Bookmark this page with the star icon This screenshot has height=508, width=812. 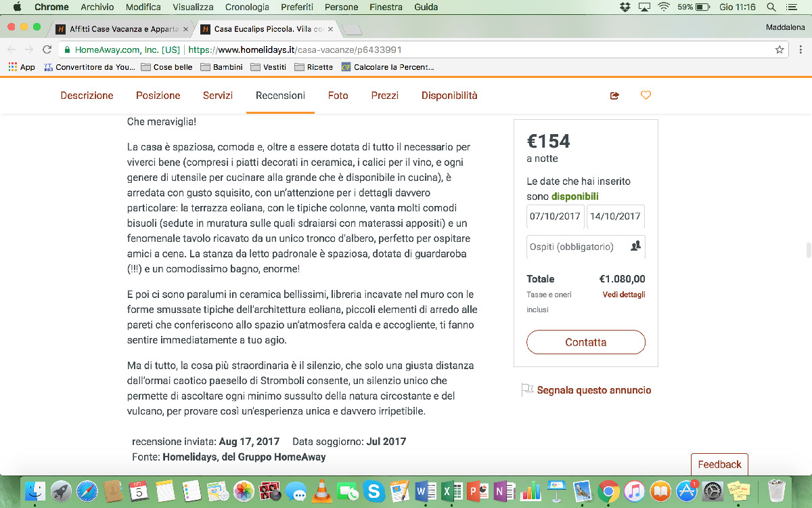pyautogui.click(x=780, y=49)
